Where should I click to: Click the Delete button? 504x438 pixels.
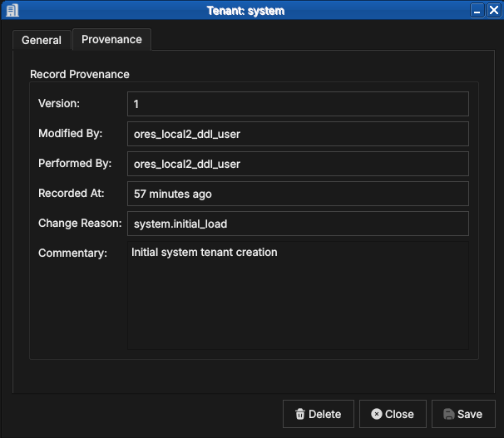point(319,414)
